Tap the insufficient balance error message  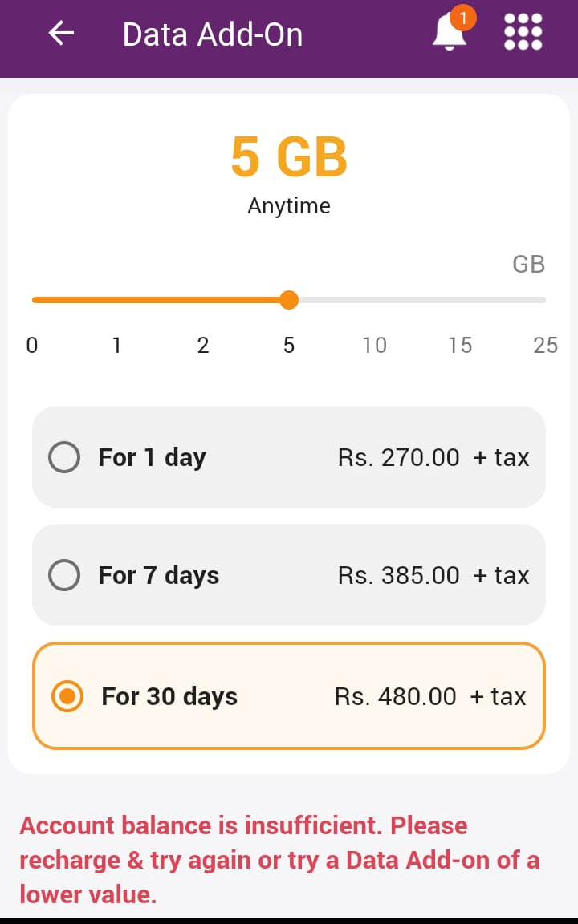coord(279,860)
